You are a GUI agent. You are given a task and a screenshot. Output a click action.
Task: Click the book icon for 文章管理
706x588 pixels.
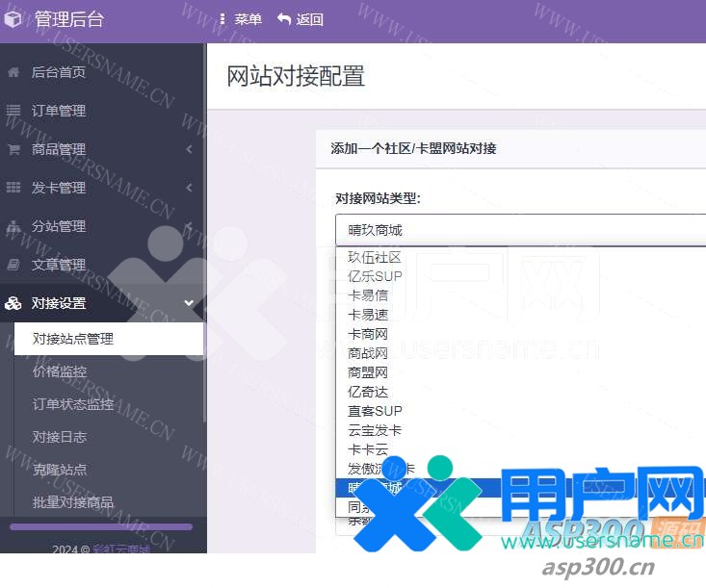(x=13, y=265)
